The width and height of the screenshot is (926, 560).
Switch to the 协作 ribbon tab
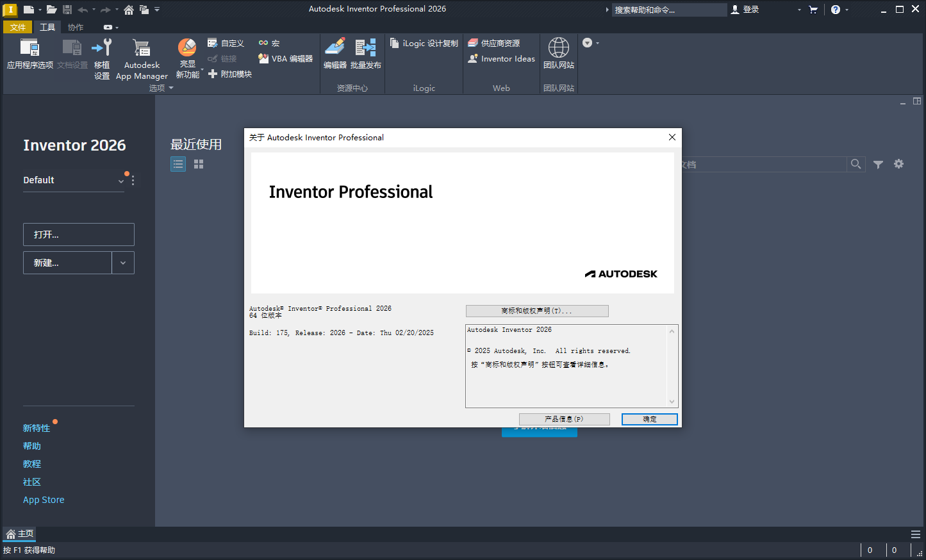point(75,27)
